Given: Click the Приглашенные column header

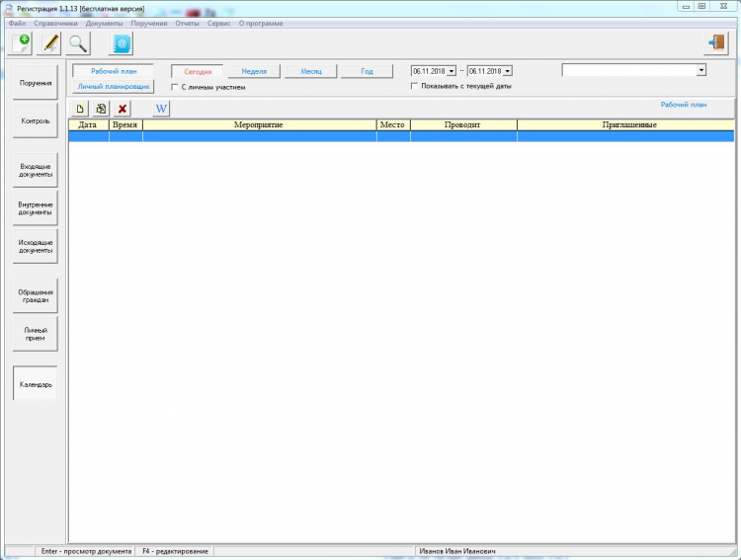Looking at the screenshot, I should point(625,124).
